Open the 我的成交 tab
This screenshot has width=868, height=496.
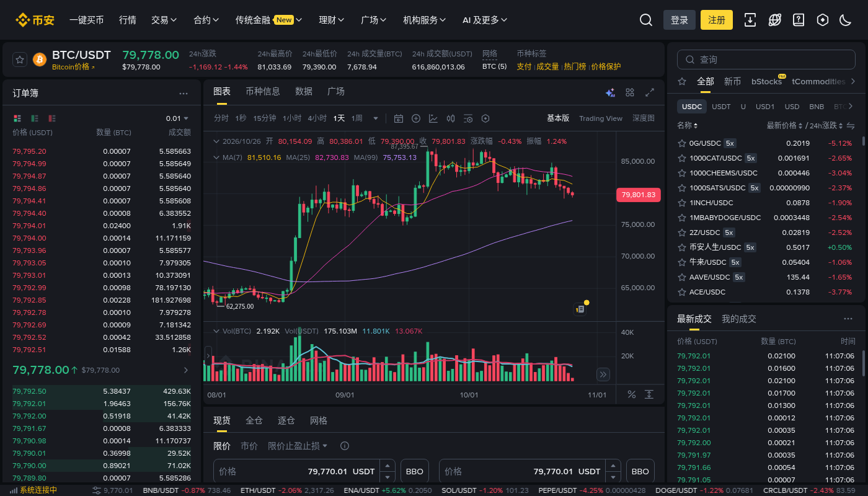pos(739,319)
